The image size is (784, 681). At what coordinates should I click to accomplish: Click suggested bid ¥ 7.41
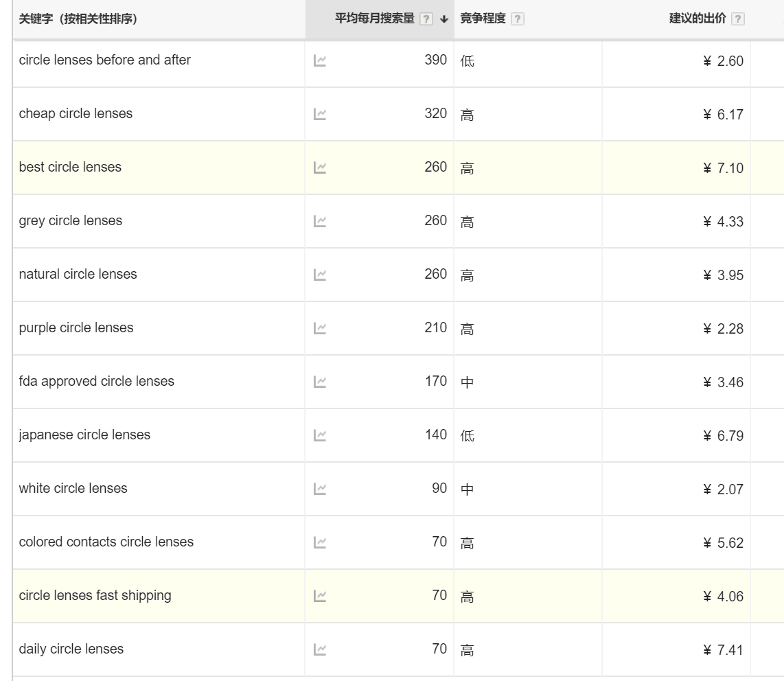coord(723,649)
